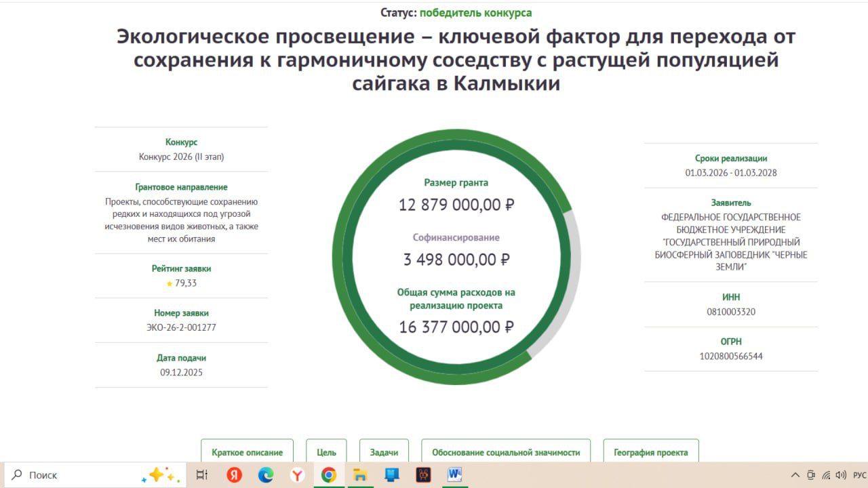Open Microsoft Edge from the taskbar
Image resolution: width=868 pixels, height=488 pixels.
tap(266, 475)
